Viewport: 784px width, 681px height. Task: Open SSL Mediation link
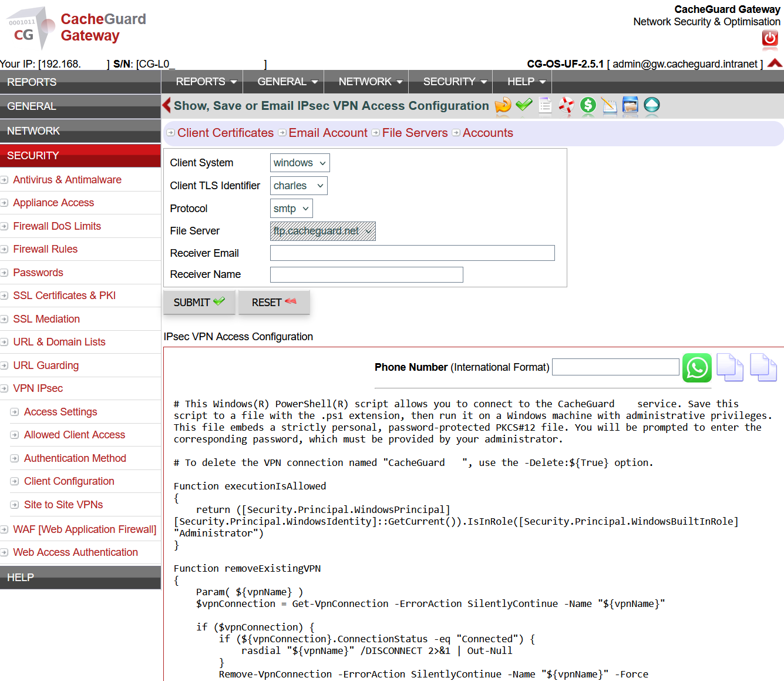tap(46, 319)
